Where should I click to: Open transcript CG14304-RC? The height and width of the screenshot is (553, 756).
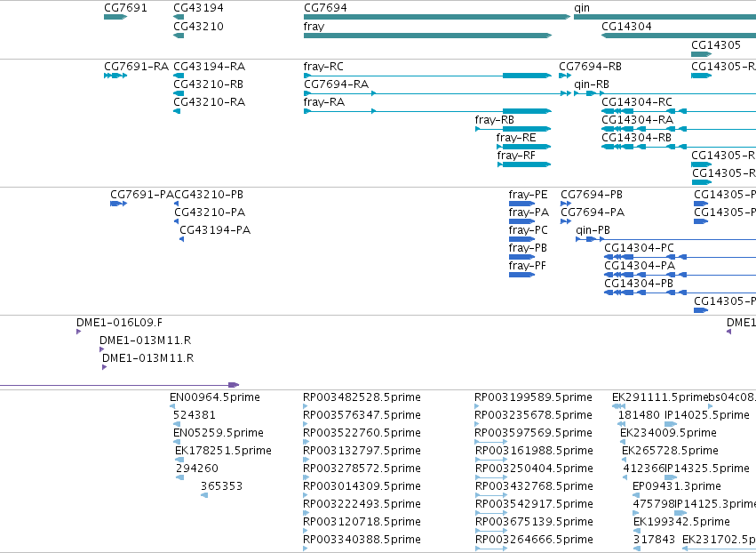click(x=679, y=111)
